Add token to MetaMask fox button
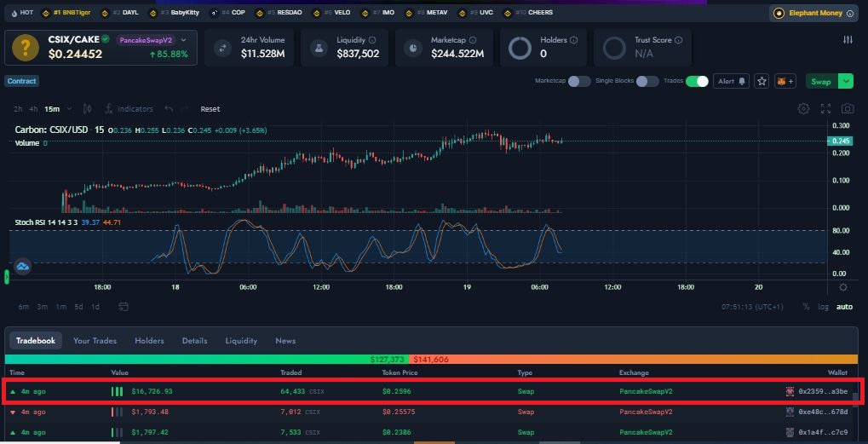 tap(785, 81)
